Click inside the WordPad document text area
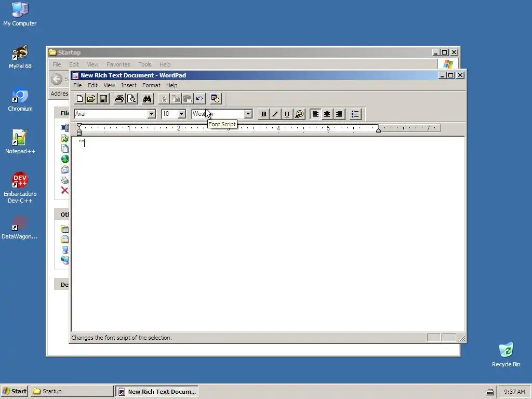The image size is (532, 399). click(268, 234)
